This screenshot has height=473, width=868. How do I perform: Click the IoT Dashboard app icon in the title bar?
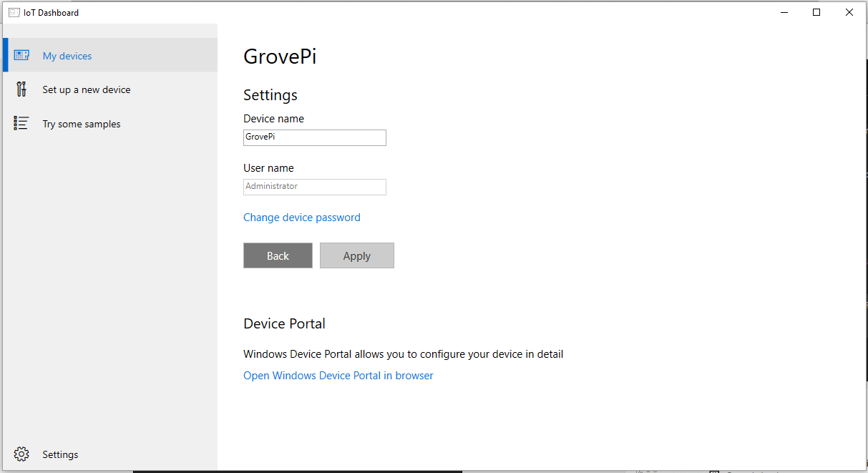(14, 12)
